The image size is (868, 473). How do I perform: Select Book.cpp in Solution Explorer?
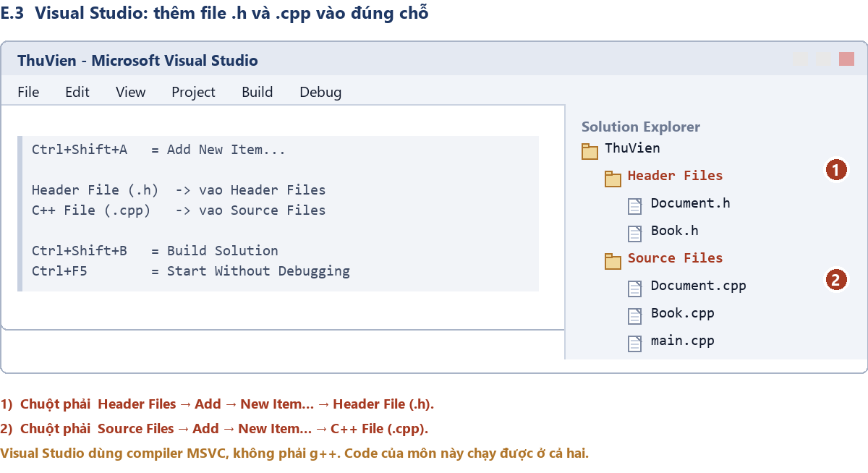(682, 313)
